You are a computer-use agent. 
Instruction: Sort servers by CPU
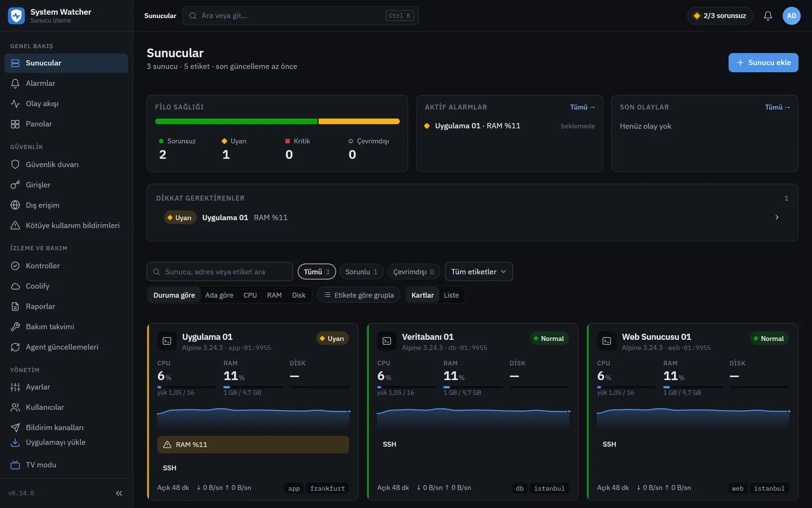point(250,295)
